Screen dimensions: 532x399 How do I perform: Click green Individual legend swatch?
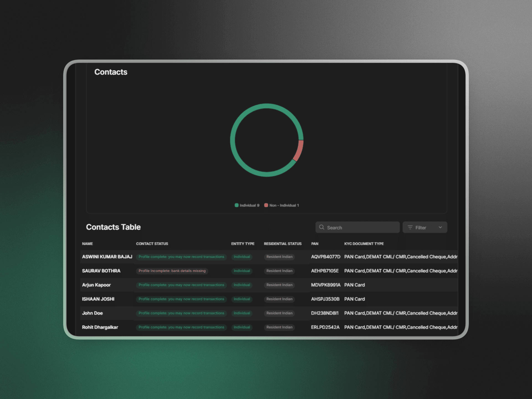pos(237,205)
